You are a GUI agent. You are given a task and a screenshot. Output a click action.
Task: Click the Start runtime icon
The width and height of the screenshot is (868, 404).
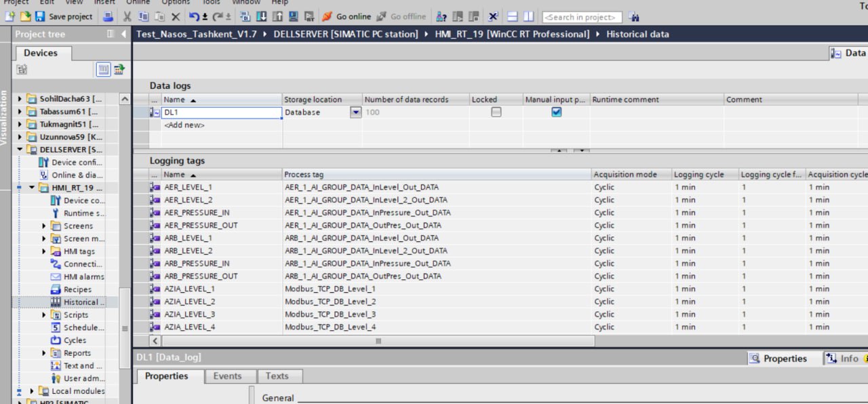309,16
